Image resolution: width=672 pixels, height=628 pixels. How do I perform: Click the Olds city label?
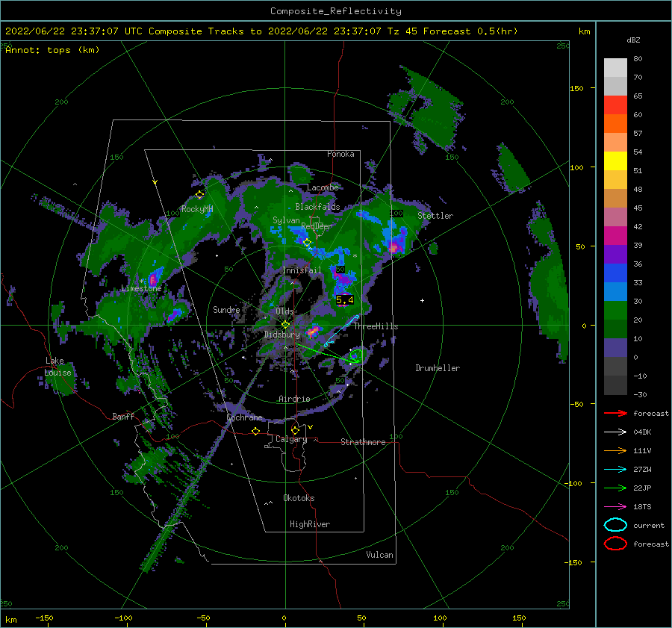[284, 311]
